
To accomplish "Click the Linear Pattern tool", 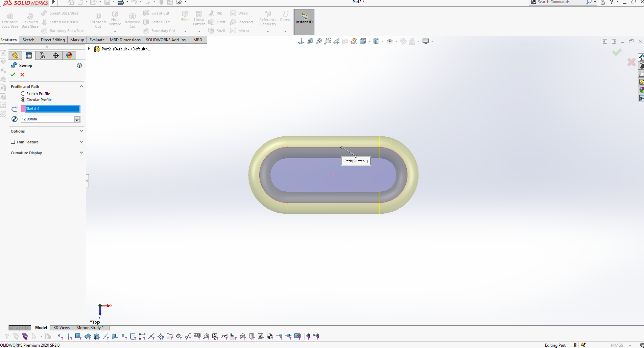I will pos(199,18).
